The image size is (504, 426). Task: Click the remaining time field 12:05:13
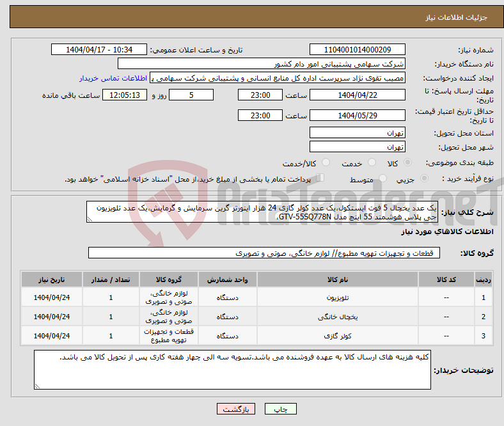(125, 95)
